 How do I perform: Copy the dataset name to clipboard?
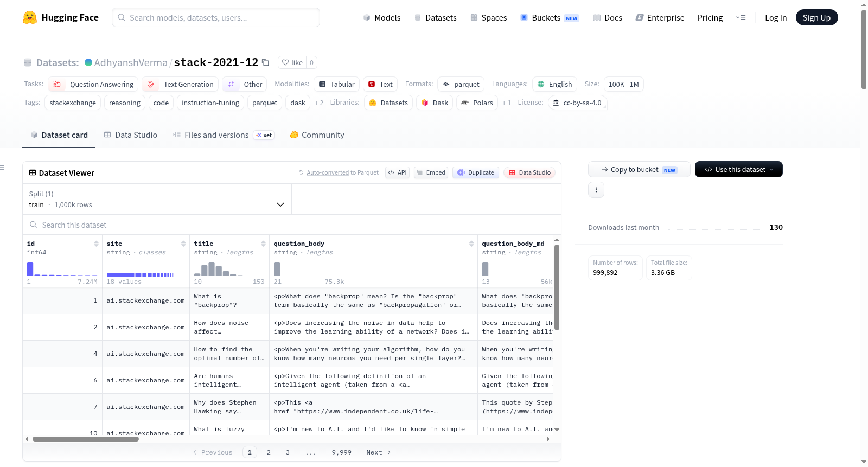265,62
